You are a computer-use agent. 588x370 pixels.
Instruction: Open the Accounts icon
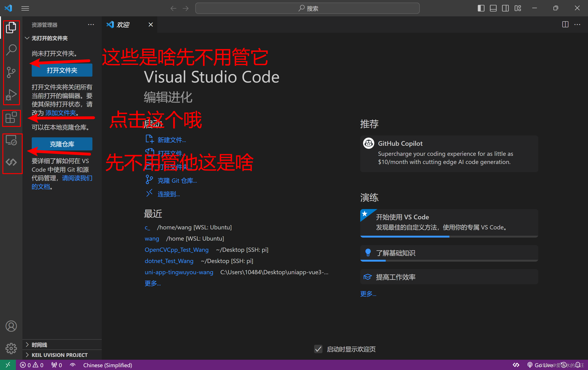[11, 326]
